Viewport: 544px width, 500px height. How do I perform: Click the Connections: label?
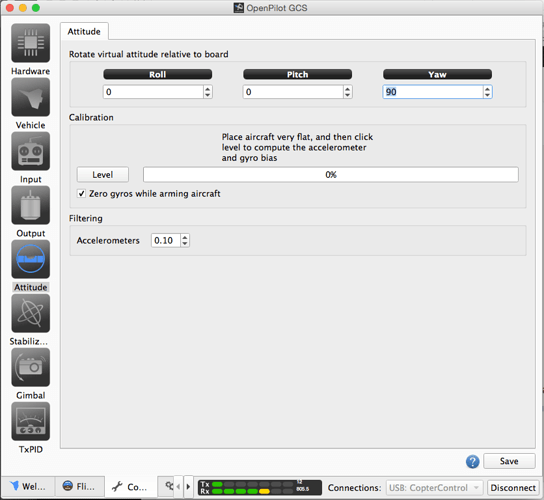click(355, 488)
